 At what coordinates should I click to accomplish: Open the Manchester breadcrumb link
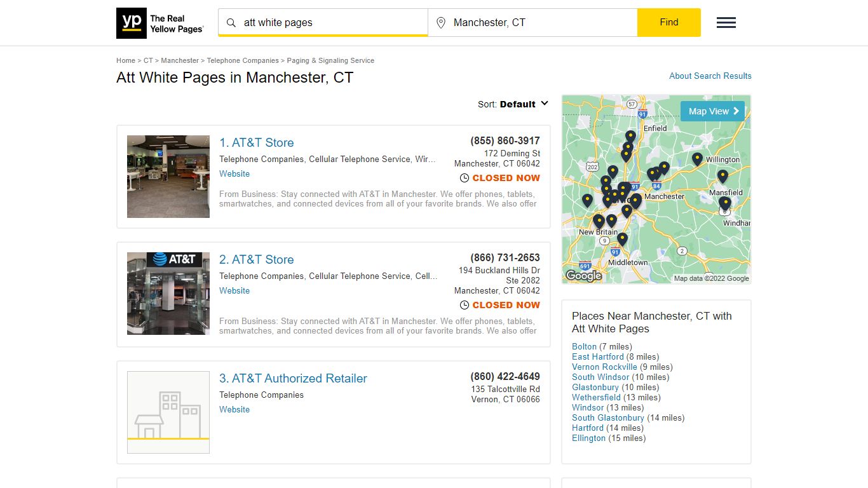tap(180, 61)
